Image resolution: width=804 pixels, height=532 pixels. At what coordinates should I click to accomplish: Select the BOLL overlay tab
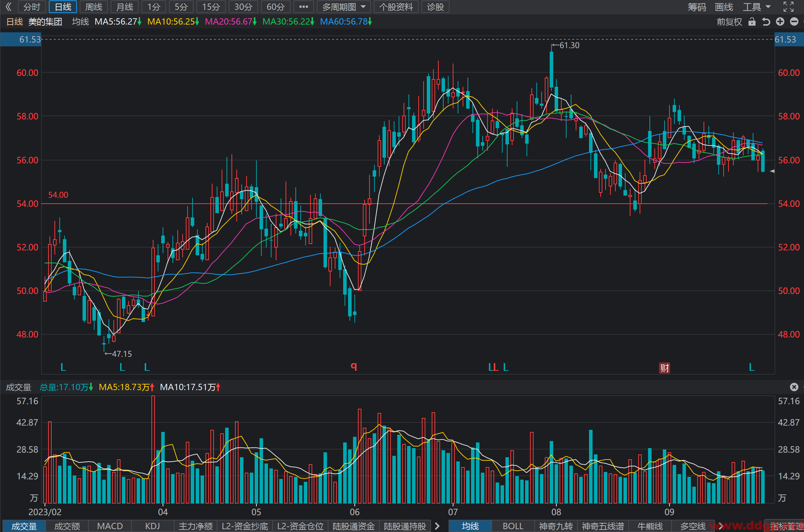pyautogui.click(x=513, y=526)
